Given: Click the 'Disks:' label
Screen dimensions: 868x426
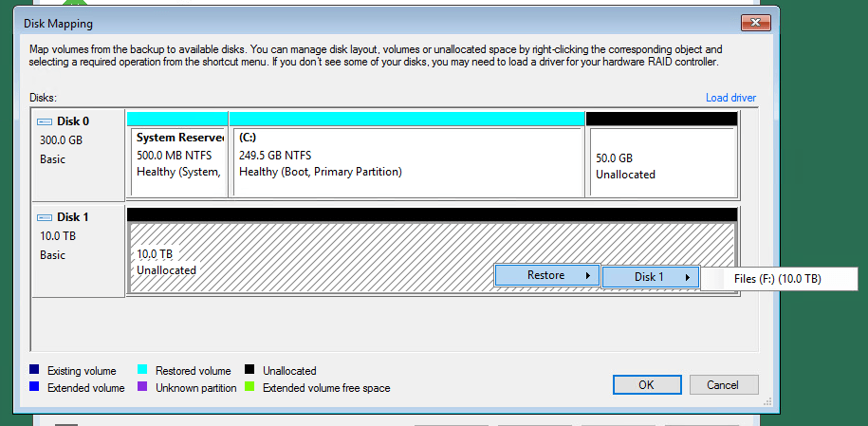Looking at the screenshot, I should (x=44, y=98).
